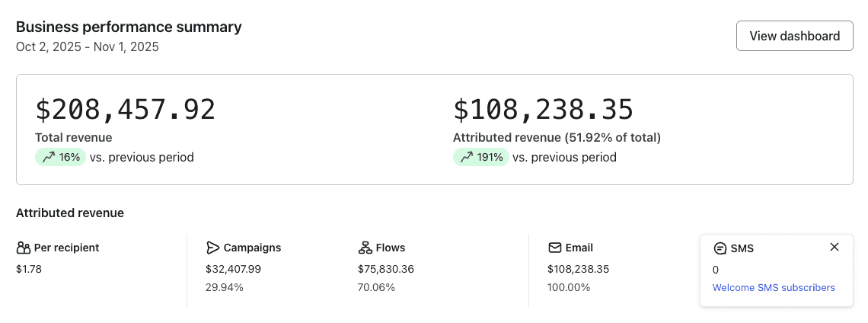Viewport: 868px width, 323px height.
Task: Click the Per recipient value $1.78
Action: coord(30,270)
